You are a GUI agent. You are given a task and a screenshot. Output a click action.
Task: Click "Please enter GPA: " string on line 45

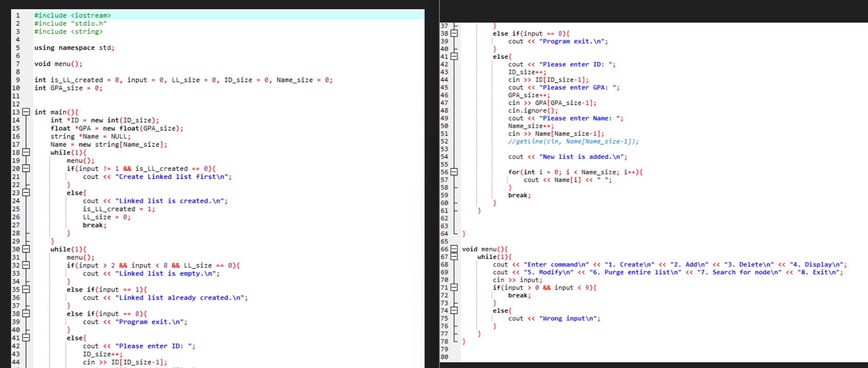click(x=577, y=87)
